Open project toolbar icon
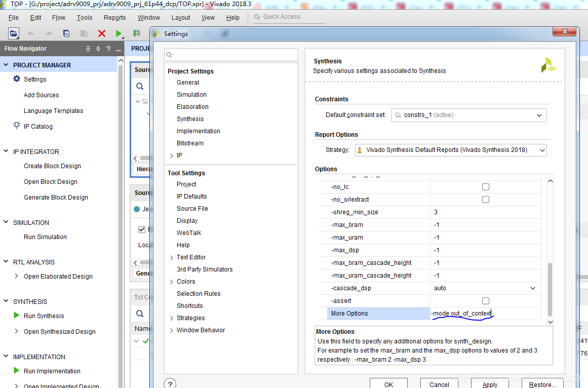This screenshot has height=388, width=588. [x=14, y=33]
